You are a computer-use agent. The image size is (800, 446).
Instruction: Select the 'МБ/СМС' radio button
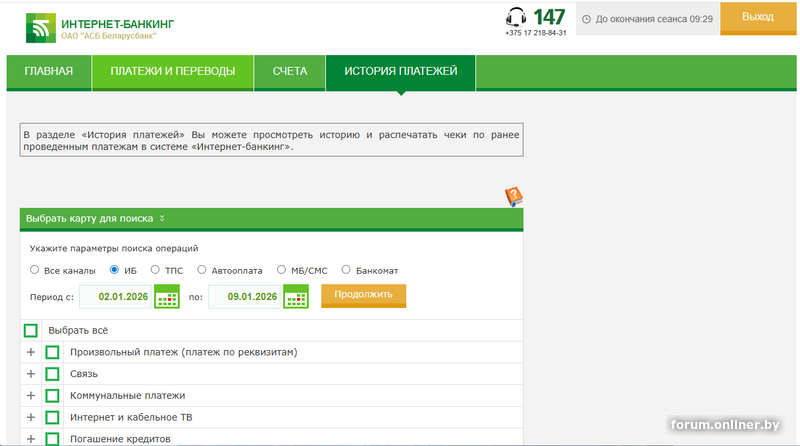click(x=281, y=269)
